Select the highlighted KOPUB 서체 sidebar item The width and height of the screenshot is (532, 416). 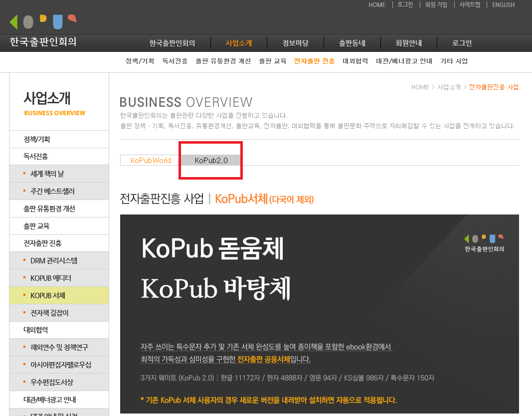[x=59, y=296]
